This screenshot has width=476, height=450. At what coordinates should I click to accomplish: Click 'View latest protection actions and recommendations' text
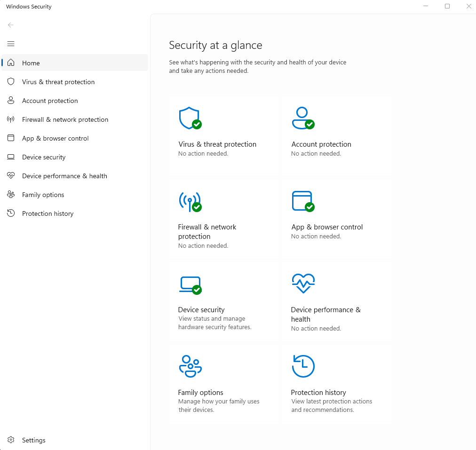click(332, 405)
